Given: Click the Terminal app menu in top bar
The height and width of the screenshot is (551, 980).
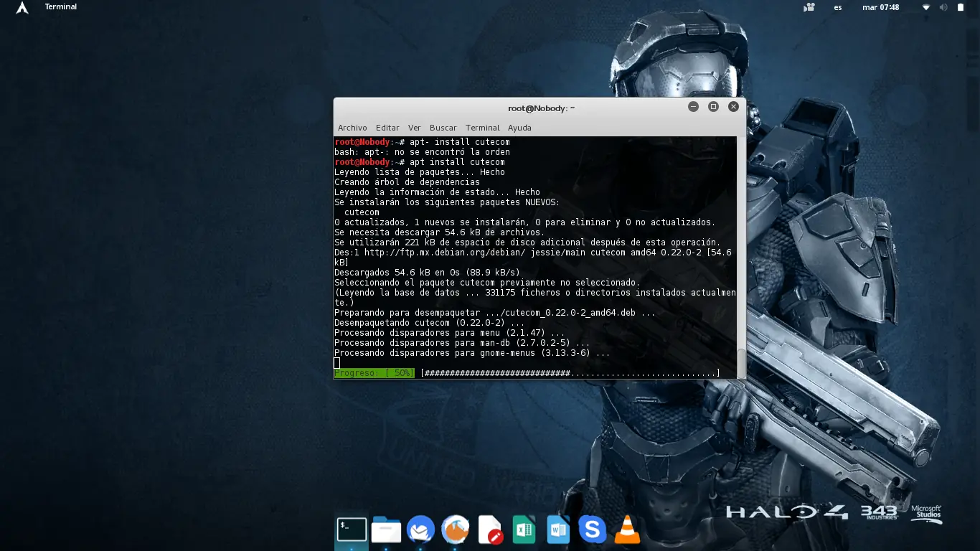Looking at the screenshot, I should click(61, 7).
